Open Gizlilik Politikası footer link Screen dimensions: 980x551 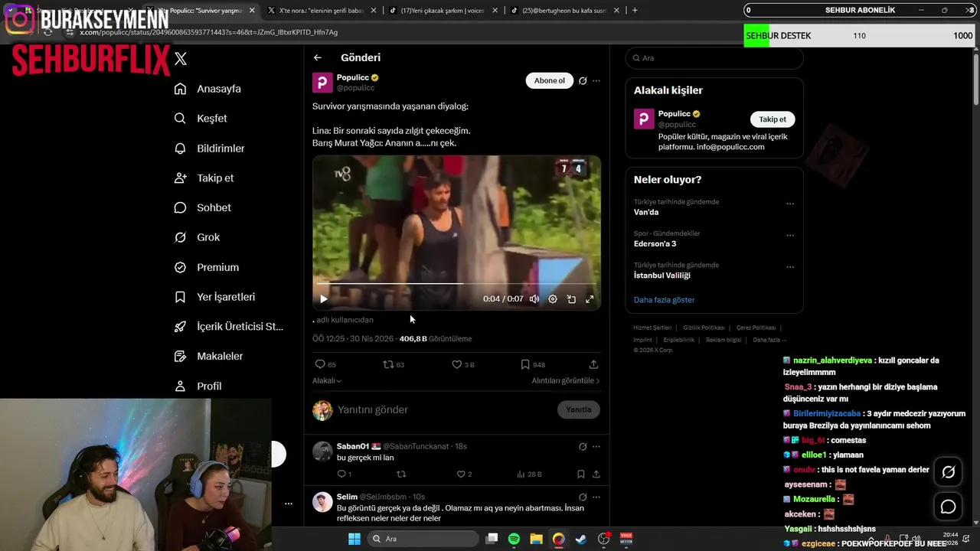point(703,328)
